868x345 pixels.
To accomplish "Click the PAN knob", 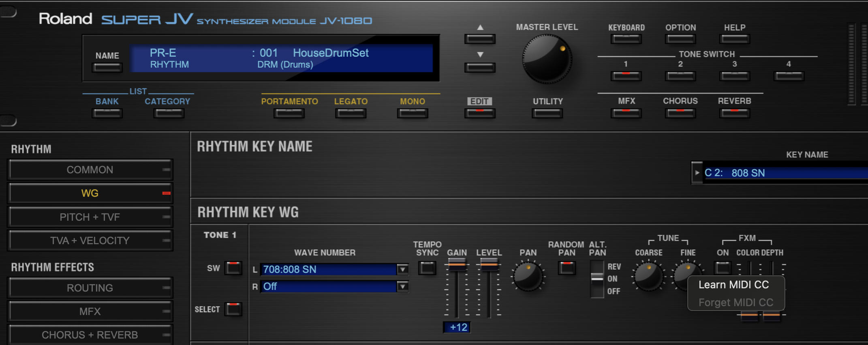I will [x=528, y=276].
